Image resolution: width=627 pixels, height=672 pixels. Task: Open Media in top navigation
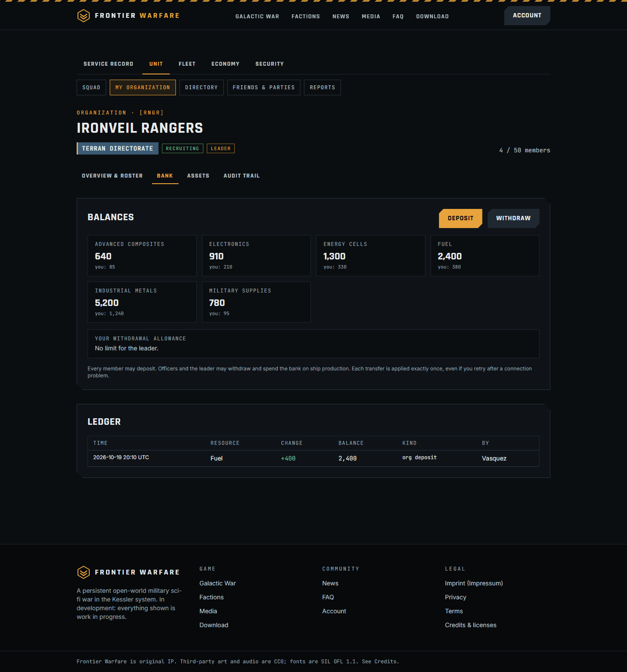pyautogui.click(x=371, y=17)
